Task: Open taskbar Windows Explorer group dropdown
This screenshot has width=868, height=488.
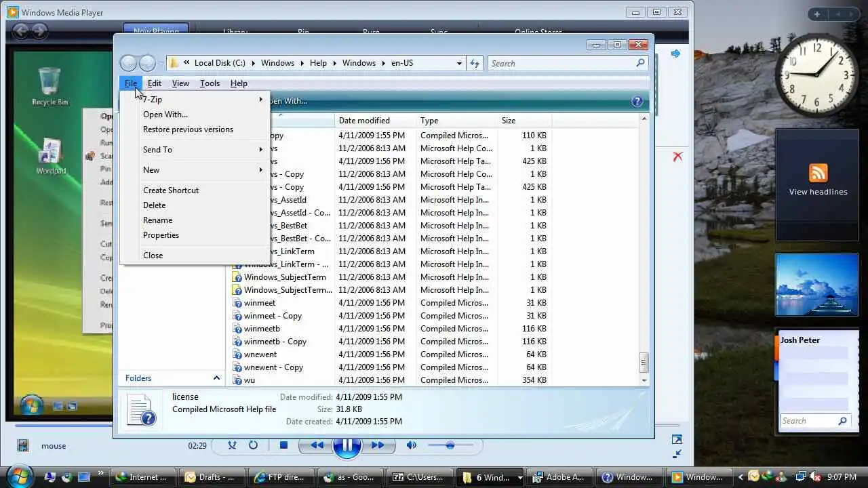Action: point(519,477)
